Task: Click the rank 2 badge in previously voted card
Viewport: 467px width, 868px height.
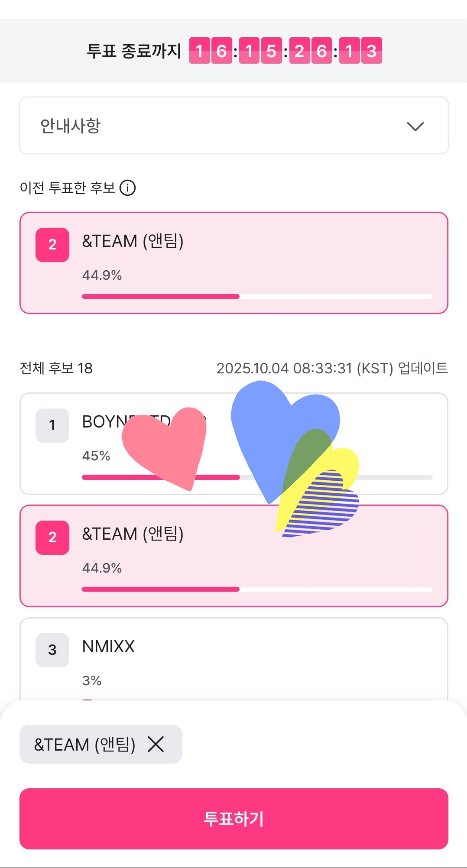Action: point(52,245)
